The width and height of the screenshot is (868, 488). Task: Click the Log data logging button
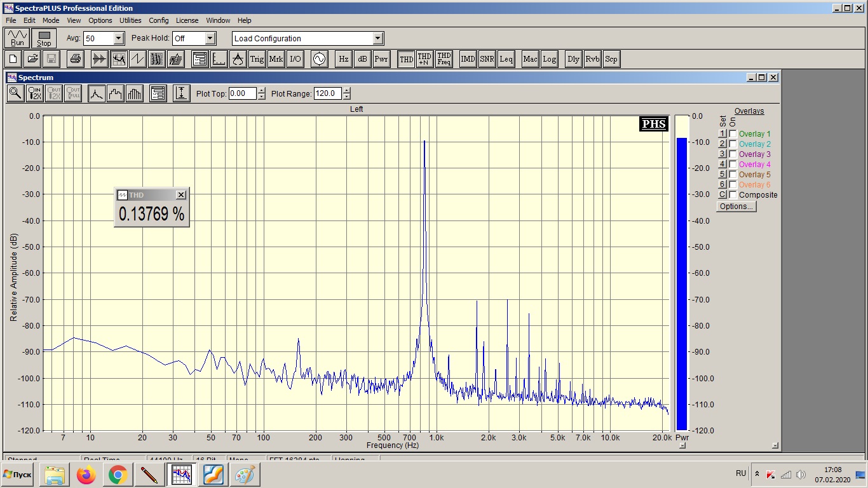click(x=550, y=59)
